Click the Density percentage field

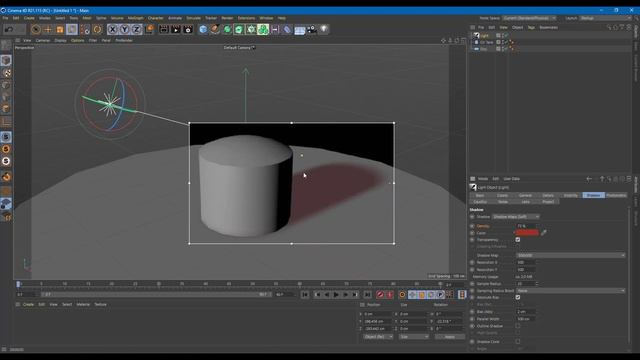(526, 226)
